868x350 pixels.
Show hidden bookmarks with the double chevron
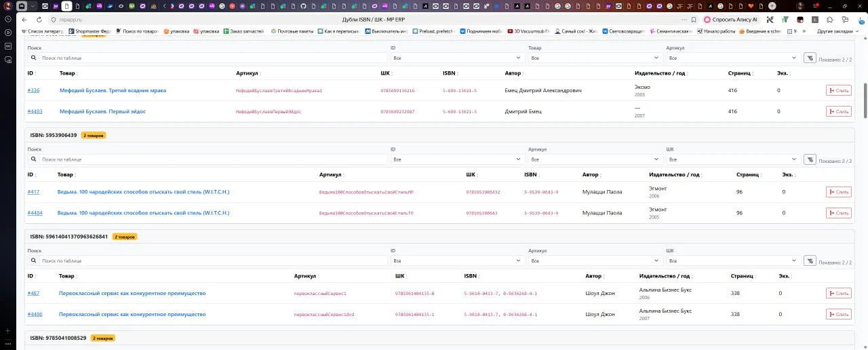(804, 31)
